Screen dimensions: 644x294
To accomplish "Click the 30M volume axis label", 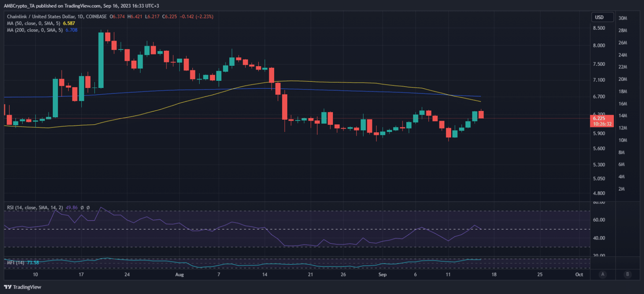I will [623, 18].
